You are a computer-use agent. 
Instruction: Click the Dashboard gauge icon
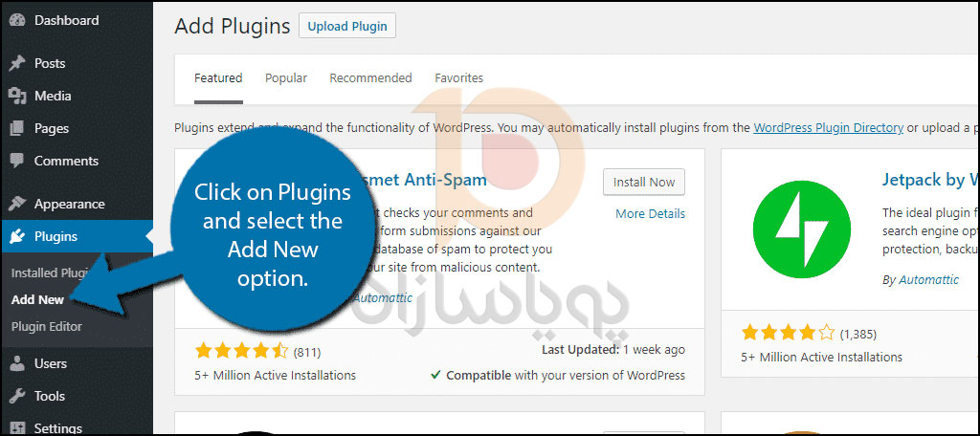point(17,21)
